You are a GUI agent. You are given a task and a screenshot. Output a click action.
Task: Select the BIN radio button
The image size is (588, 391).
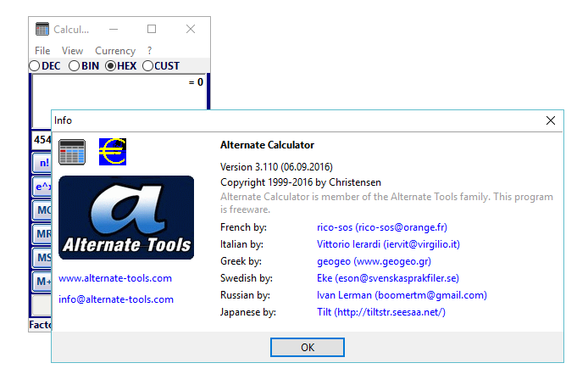84,66
